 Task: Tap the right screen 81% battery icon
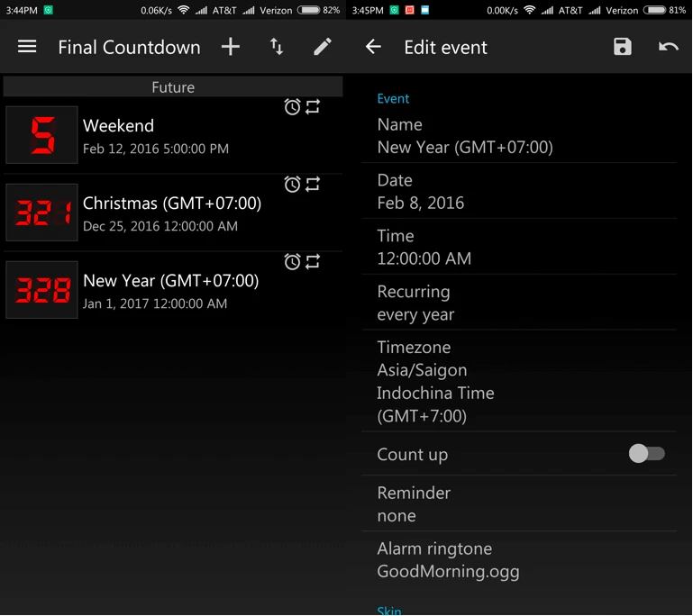click(654, 10)
